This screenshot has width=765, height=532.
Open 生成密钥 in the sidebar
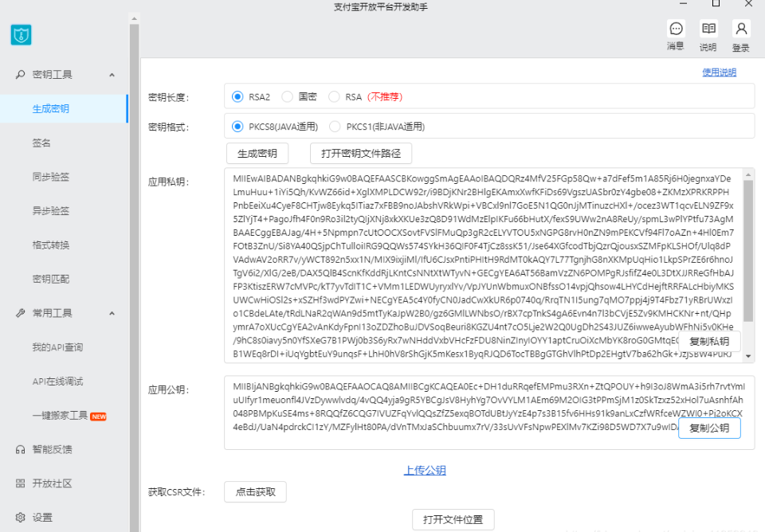[64, 109]
